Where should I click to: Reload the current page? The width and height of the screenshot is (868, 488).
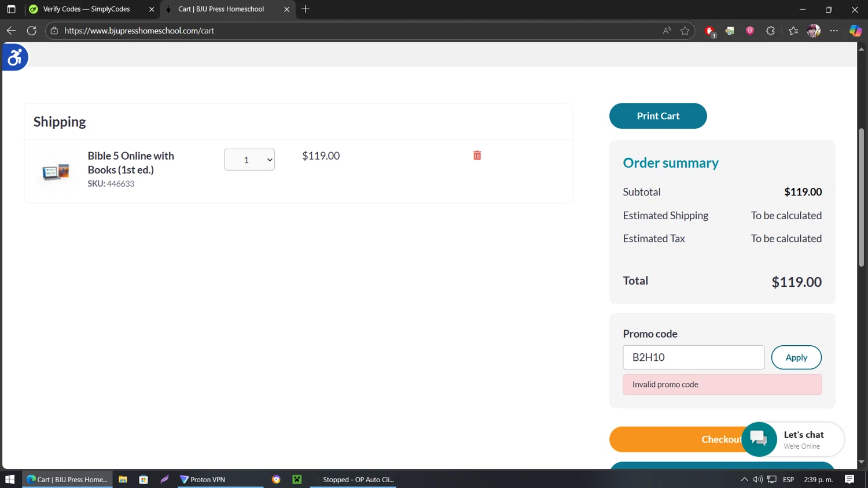pos(32,31)
